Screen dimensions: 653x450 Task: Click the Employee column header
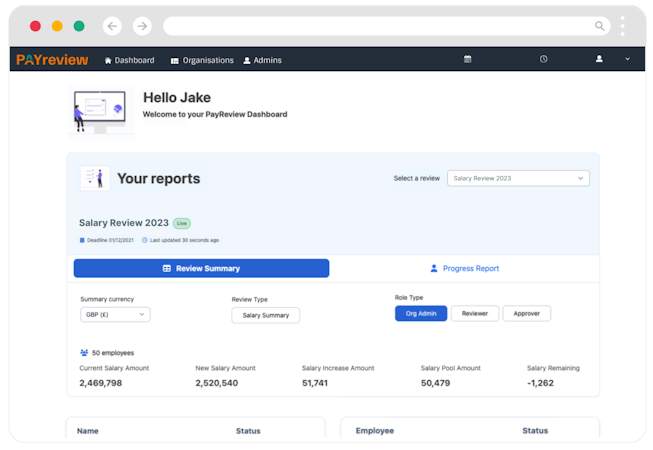coord(374,431)
